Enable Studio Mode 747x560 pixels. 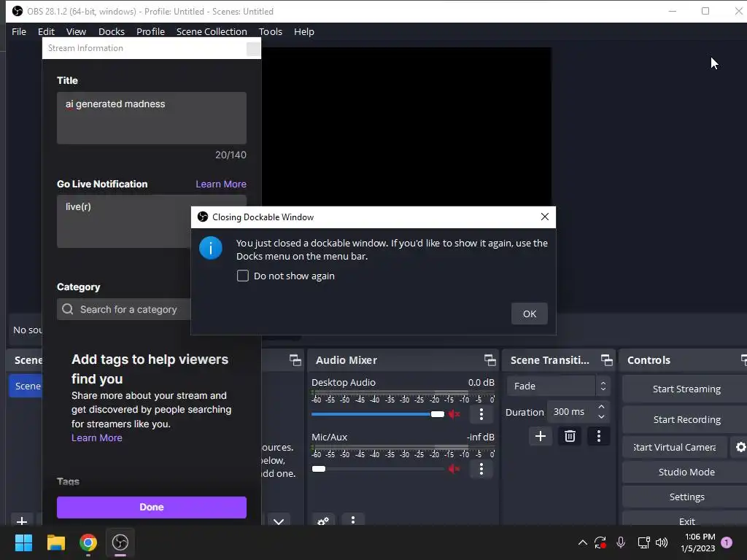(686, 472)
